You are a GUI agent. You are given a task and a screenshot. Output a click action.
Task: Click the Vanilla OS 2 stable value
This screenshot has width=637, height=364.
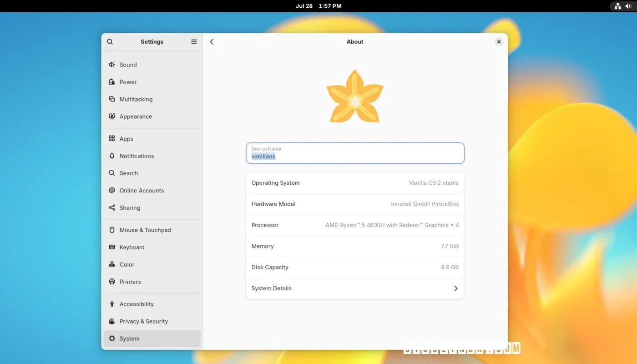(434, 183)
